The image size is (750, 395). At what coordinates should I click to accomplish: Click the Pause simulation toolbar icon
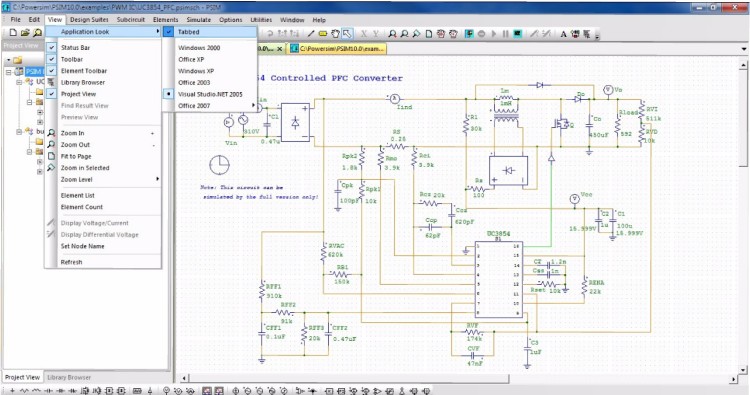[x=506, y=33]
